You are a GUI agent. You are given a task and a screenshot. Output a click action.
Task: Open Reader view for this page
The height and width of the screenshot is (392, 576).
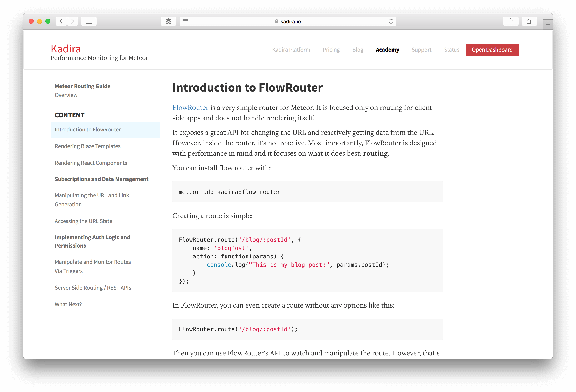tap(185, 21)
